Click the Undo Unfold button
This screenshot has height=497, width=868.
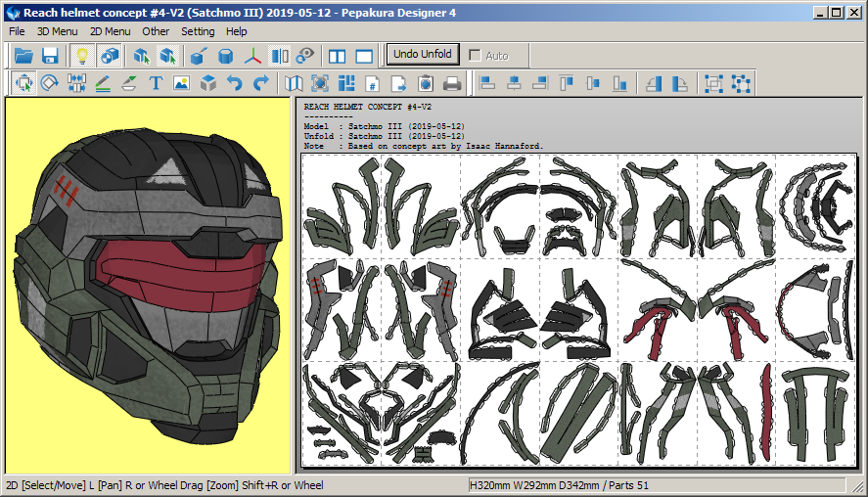pyautogui.click(x=423, y=54)
